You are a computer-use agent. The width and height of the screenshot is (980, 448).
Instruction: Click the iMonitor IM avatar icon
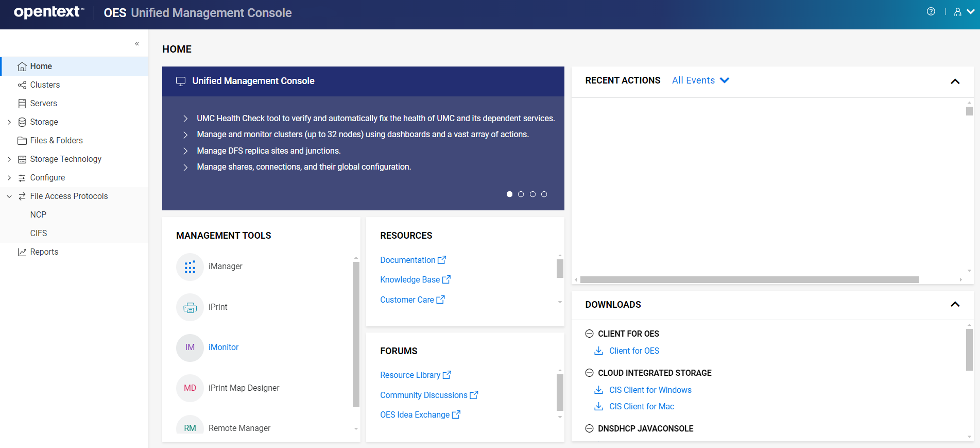coord(190,347)
